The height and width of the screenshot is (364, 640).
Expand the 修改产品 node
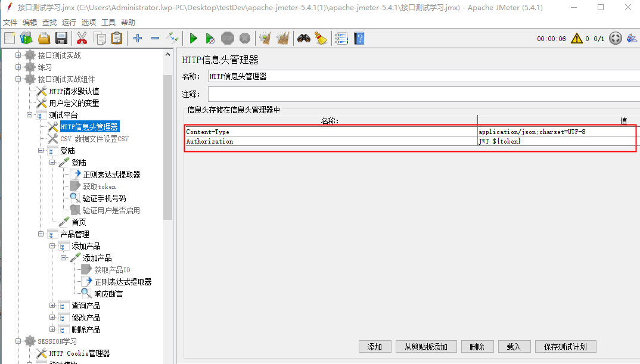point(52,317)
